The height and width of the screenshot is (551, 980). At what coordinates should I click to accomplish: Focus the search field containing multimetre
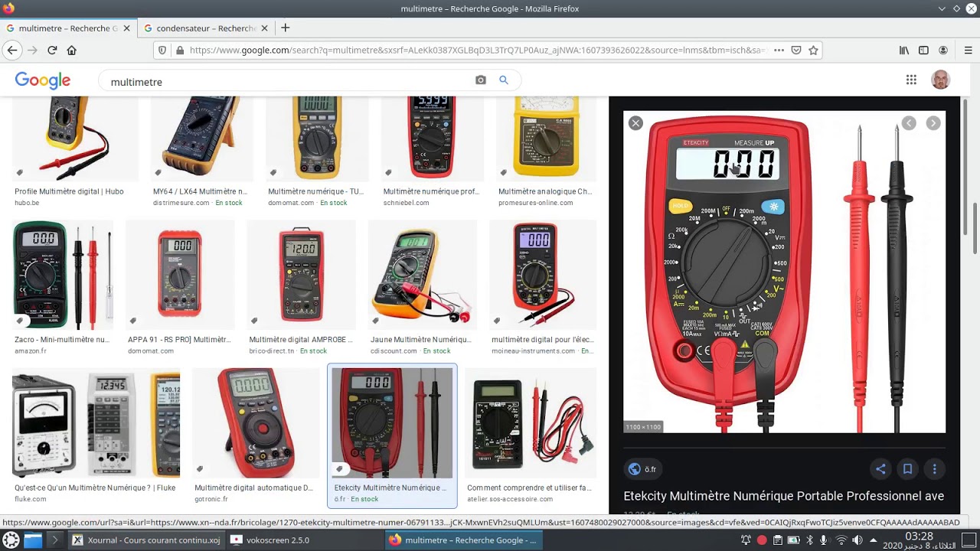[287, 81]
